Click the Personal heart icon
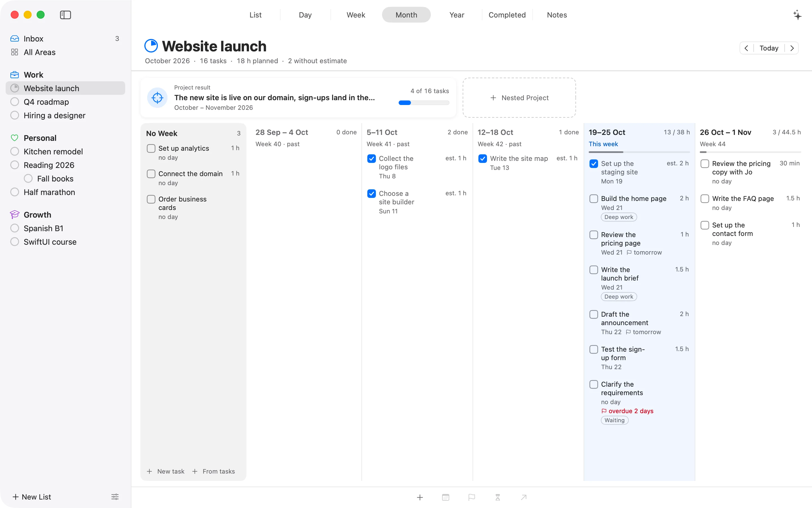 (14, 138)
